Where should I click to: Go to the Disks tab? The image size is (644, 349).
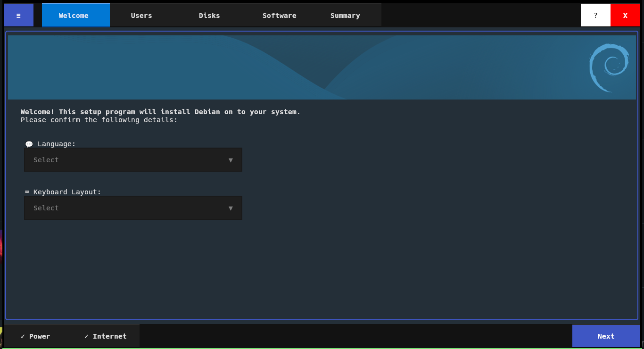(209, 16)
